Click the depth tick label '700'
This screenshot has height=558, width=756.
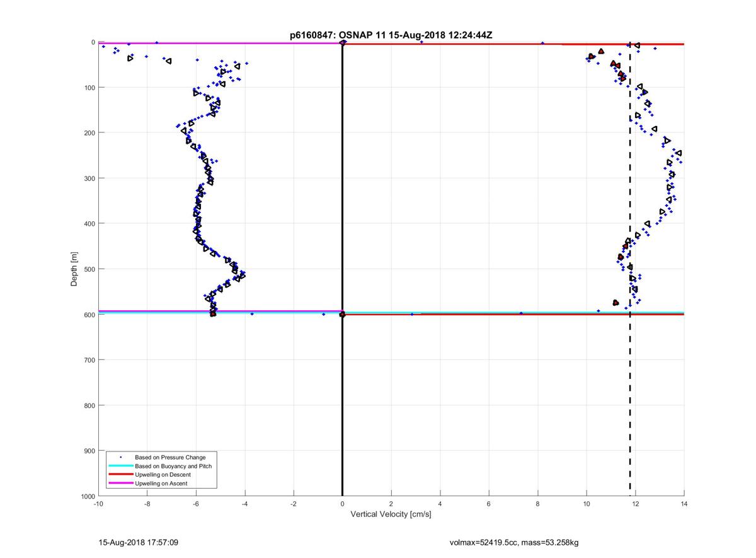(89, 360)
